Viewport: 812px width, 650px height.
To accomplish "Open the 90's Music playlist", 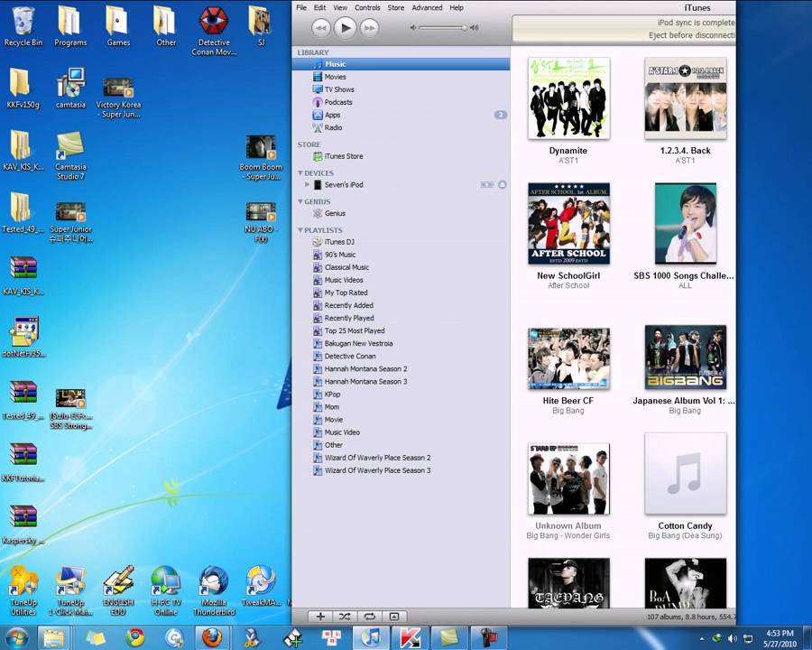I will point(401,255).
